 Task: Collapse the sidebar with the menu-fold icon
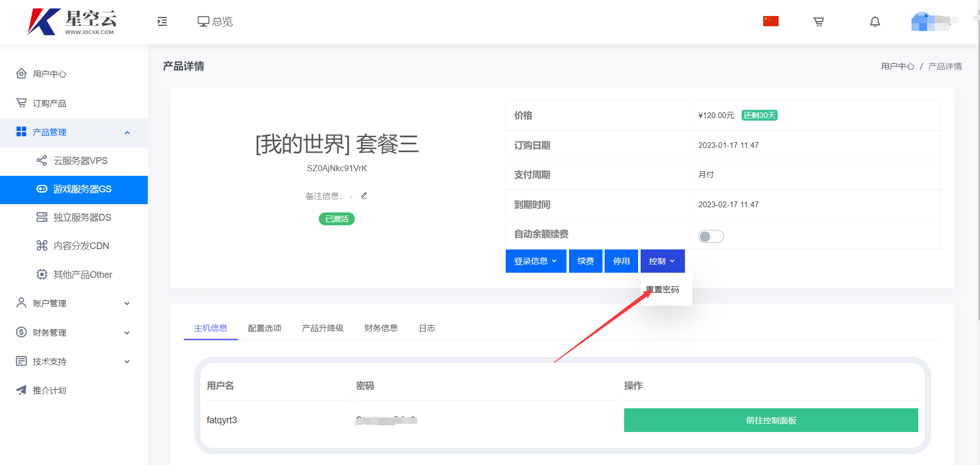162,22
